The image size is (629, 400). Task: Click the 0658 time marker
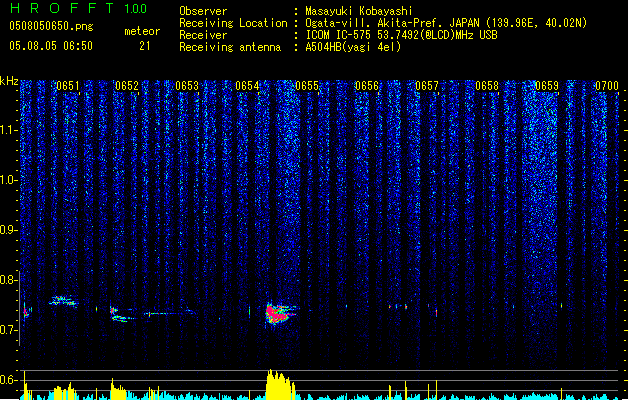coord(487,86)
